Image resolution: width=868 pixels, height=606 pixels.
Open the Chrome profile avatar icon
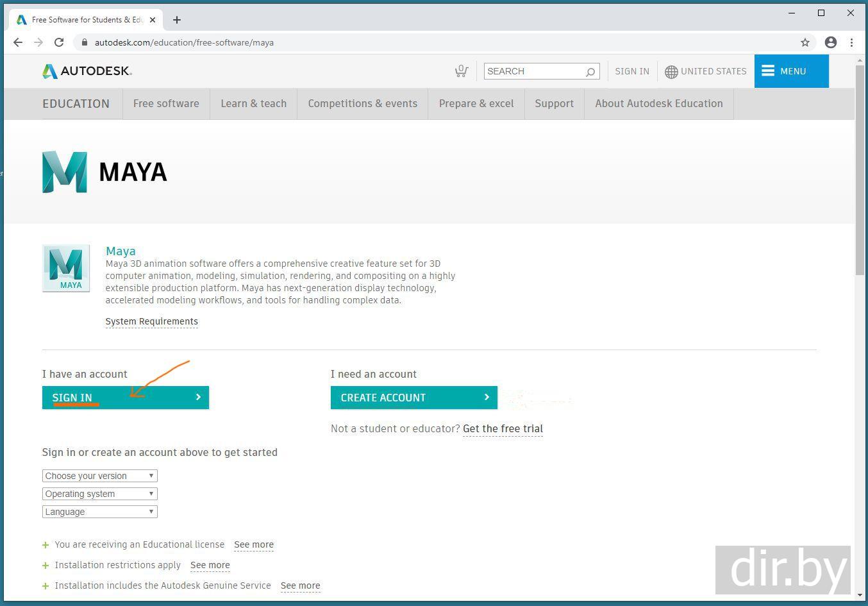pyautogui.click(x=831, y=42)
